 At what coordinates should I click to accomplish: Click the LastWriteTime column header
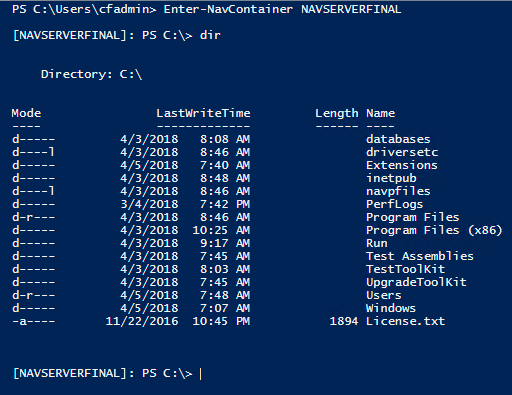click(x=203, y=113)
